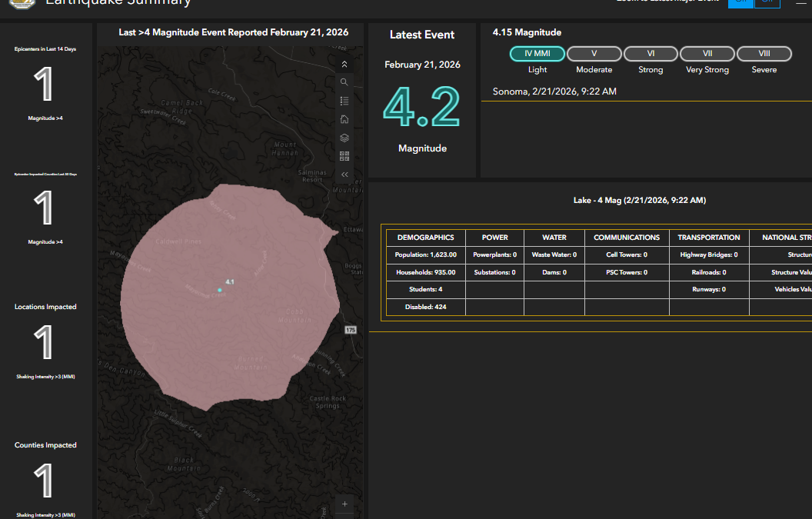Zoom in on the map
Screen dimensions: 812x519
(x=344, y=504)
